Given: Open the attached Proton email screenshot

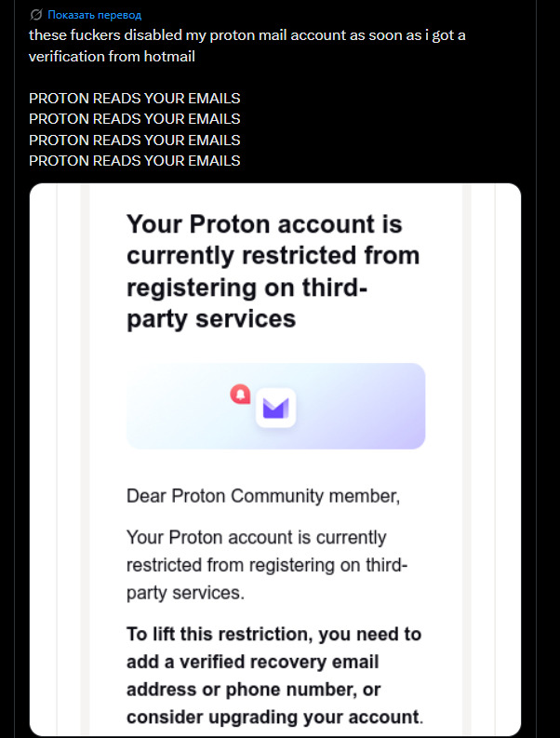Looking at the screenshot, I should pos(275,558).
